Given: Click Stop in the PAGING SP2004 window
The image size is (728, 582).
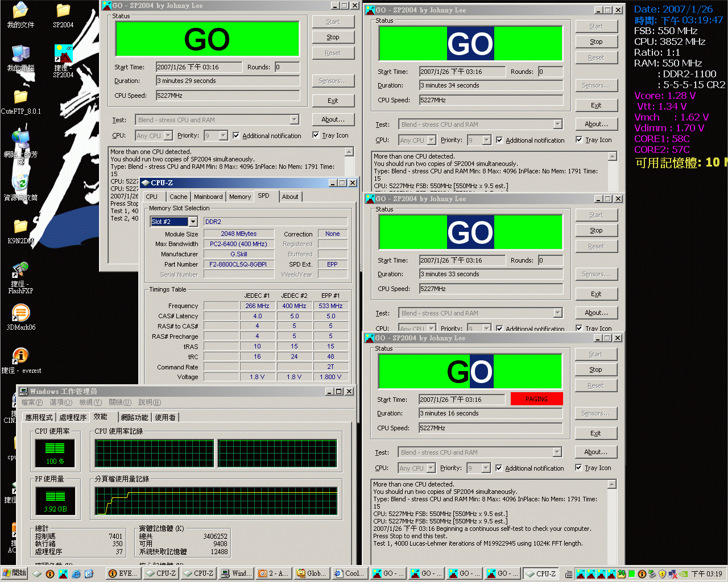Looking at the screenshot, I should (595, 370).
